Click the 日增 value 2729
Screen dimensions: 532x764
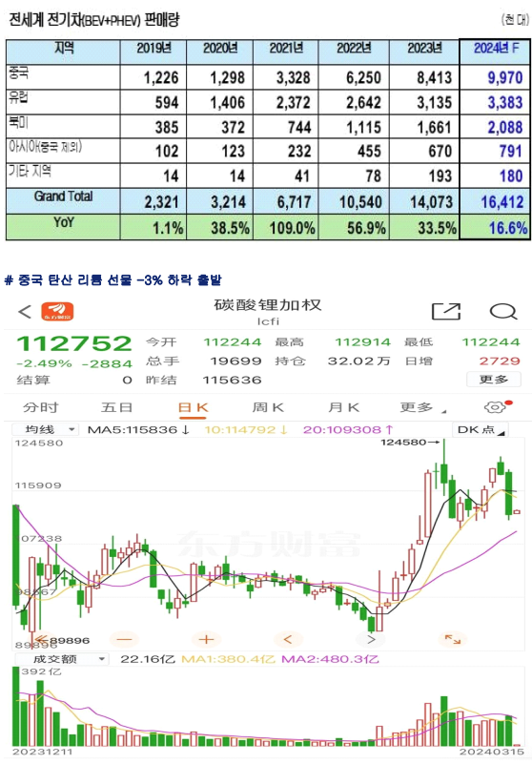tap(500, 361)
